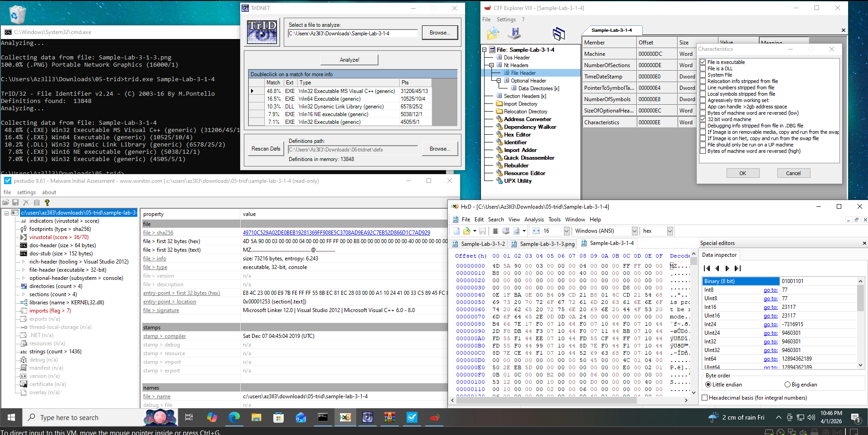The height and width of the screenshot is (435, 868).
Task: Step to previous byte in Data inspector
Action: click(x=717, y=269)
